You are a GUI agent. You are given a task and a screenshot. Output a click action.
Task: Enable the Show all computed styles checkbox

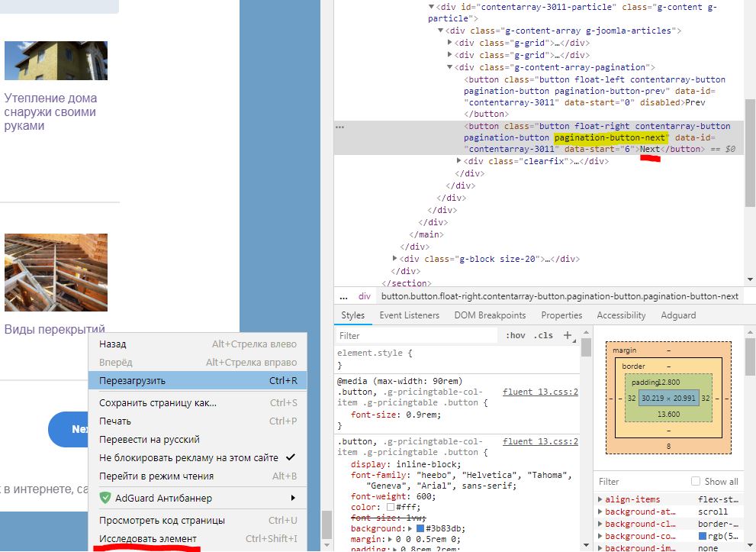point(695,482)
